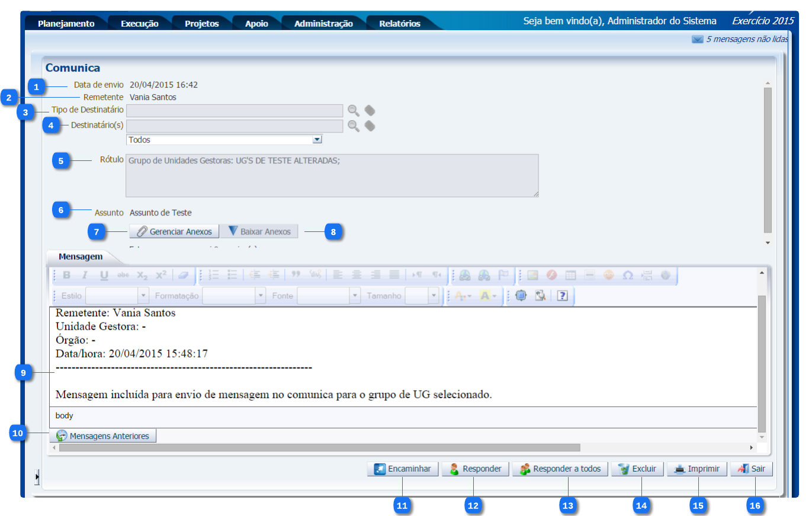Image resolution: width=812 pixels, height=516 pixels.
Task: Click magnifier beside Tipo de Destinatário
Action: tap(354, 111)
